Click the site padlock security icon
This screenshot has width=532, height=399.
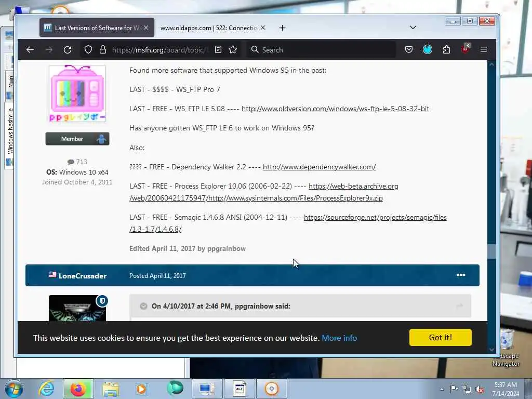103,50
